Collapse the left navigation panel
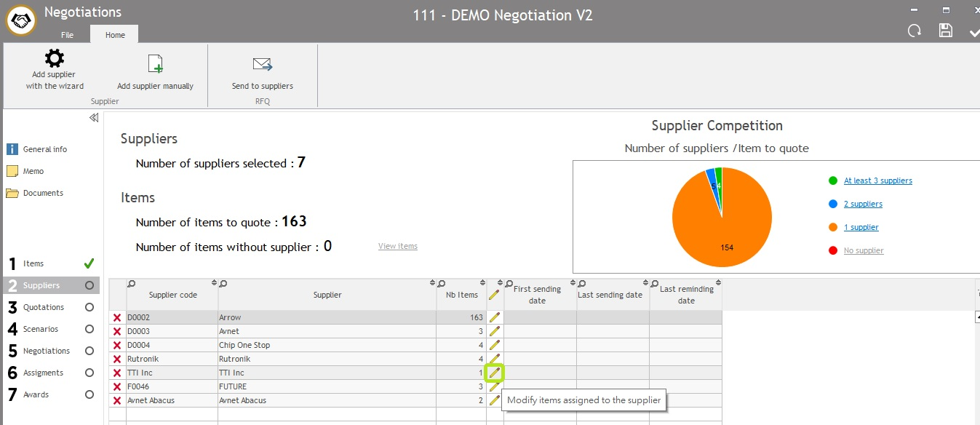The height and width of the screenshot is (425, 980). (94, 118)
